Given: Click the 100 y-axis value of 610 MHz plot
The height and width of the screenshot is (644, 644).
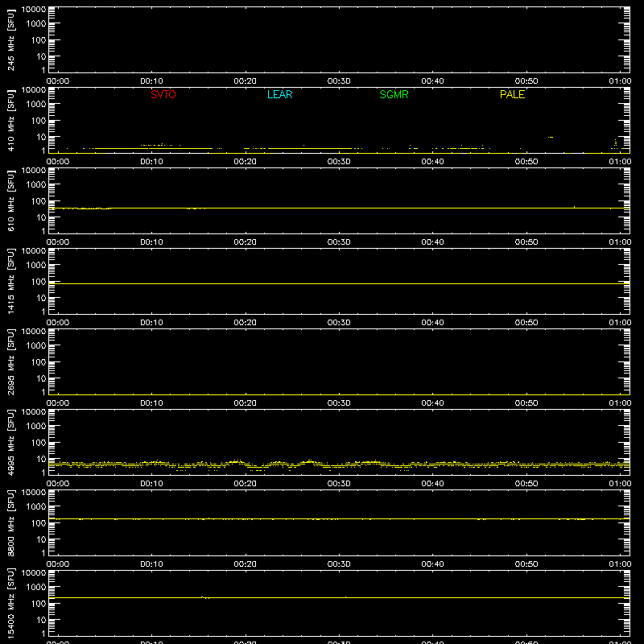Looking at the screenshot, I should click(39, 201).
